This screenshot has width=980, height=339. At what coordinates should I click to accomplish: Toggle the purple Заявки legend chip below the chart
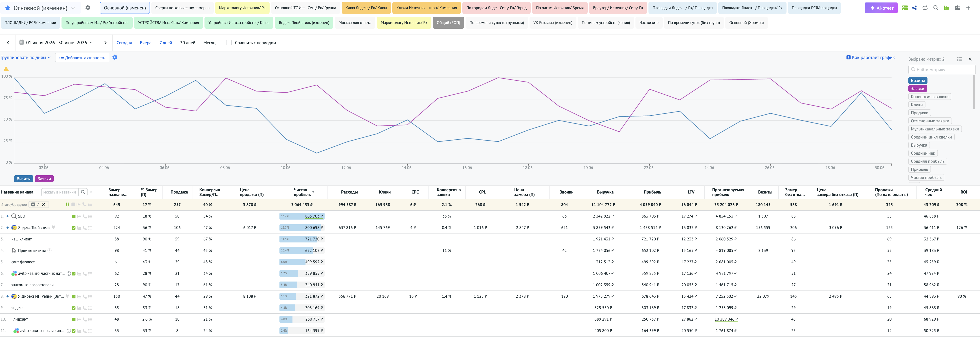[44, 179]
